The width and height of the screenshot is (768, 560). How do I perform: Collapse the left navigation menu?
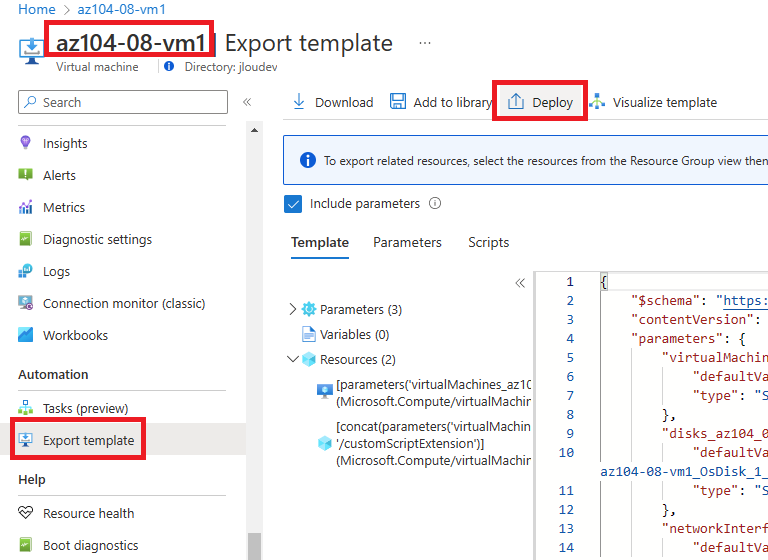click(x=247, y=102)
